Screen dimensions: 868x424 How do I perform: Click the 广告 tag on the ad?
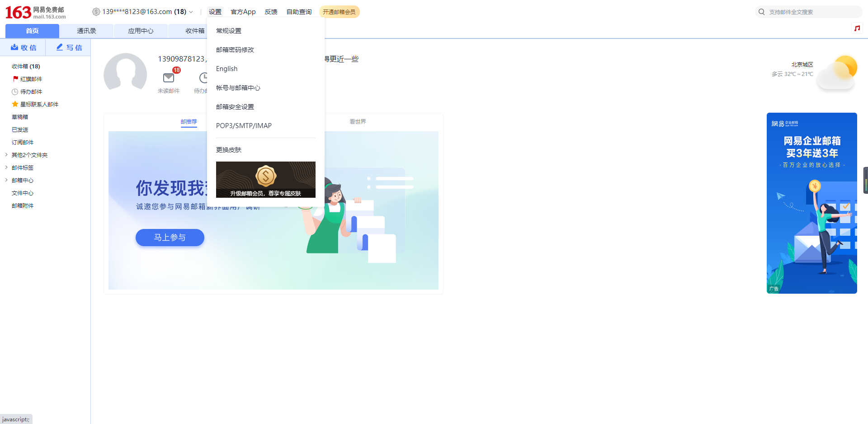[x=774, y=289]
